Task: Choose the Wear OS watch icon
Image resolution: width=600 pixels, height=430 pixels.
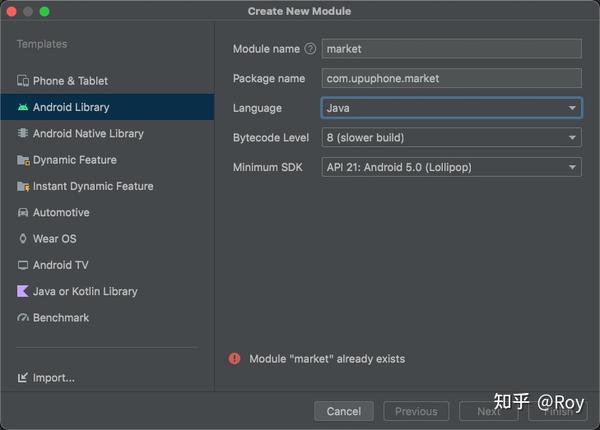Action: [23, 239]
